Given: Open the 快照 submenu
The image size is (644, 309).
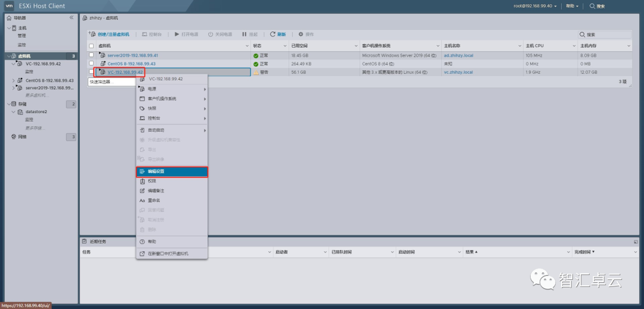Looking at the screenshot, I should click(x=172, y=108).
